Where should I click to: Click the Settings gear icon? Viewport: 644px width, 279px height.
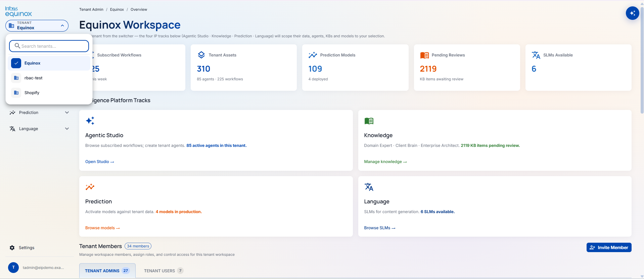pos(12,248)
